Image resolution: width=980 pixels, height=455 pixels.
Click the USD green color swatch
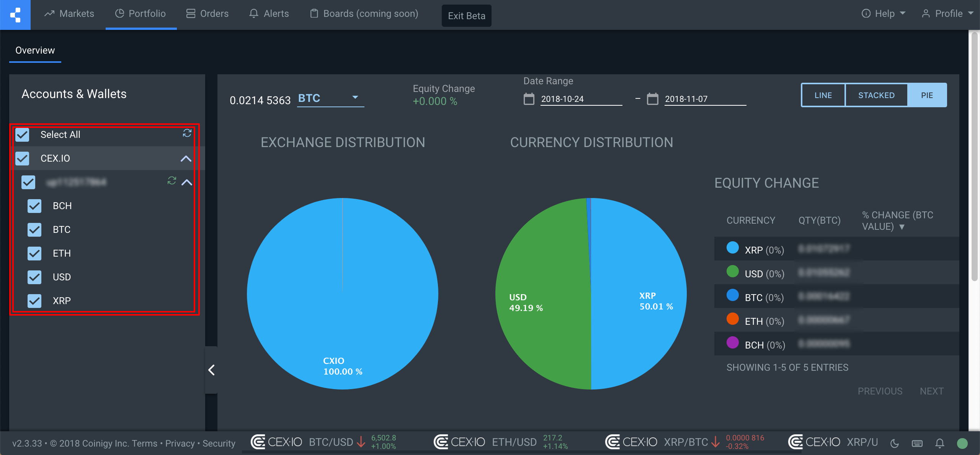pos(733,272)
